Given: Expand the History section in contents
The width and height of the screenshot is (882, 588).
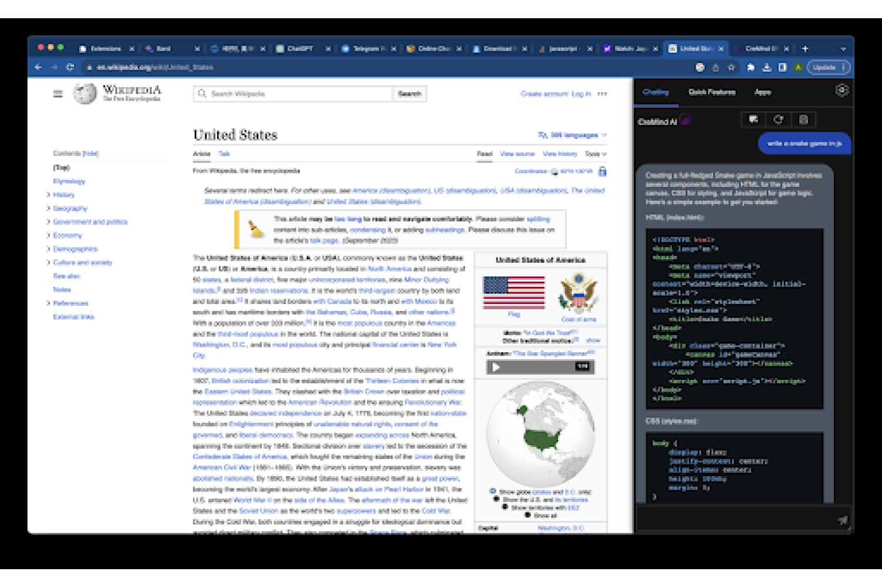Looking at the screenshot, I should (48, 195).
